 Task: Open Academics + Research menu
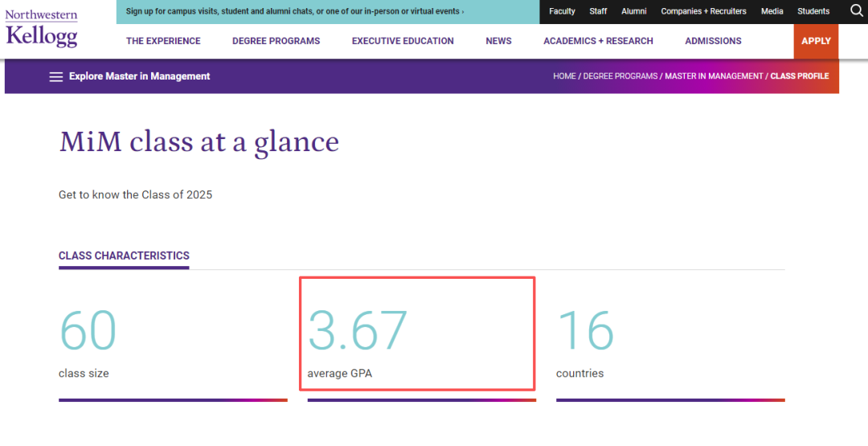tap(598, 41)
